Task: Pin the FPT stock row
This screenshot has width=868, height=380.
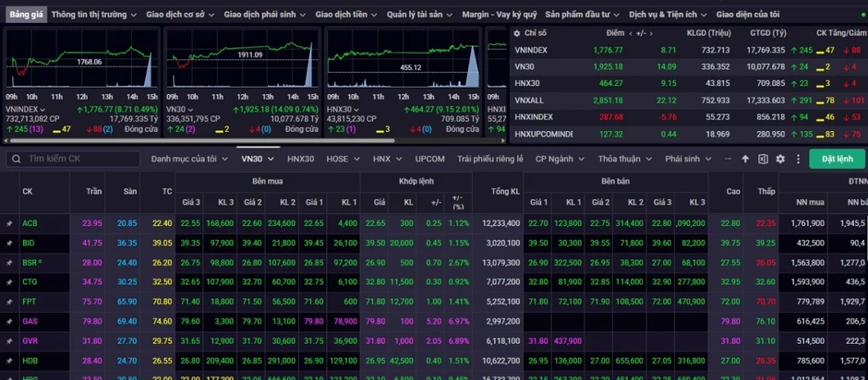Action: coord(9,302)
